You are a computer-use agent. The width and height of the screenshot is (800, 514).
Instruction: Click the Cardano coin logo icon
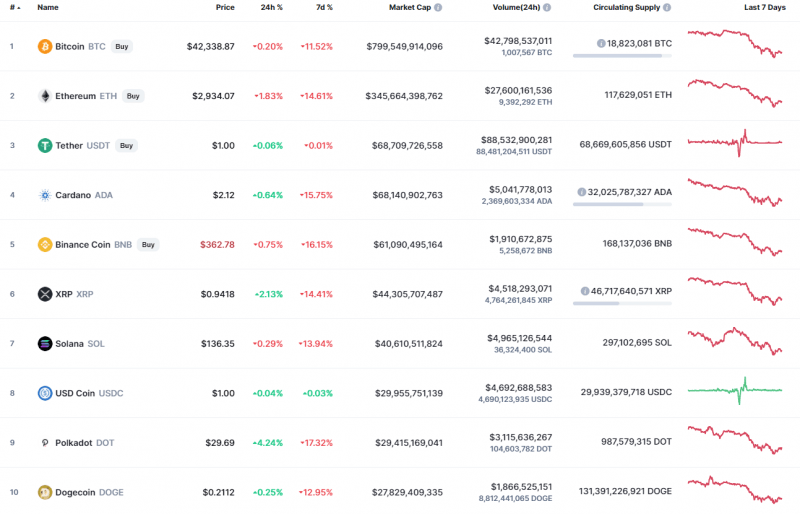point(44,195)
